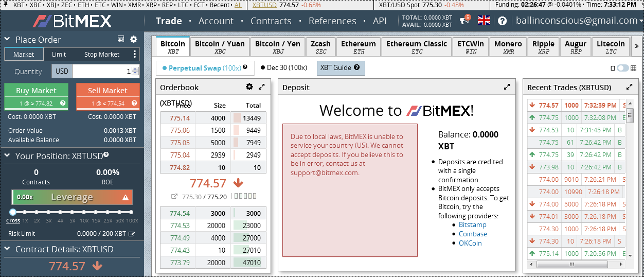Switch to the Monero XMR tab

pos(508,47)
